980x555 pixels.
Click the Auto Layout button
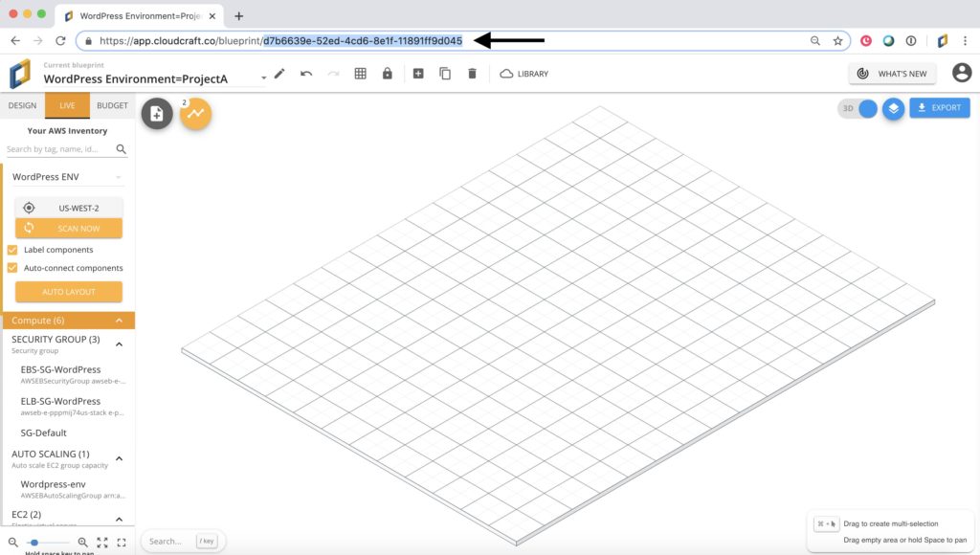pos(69,292)
